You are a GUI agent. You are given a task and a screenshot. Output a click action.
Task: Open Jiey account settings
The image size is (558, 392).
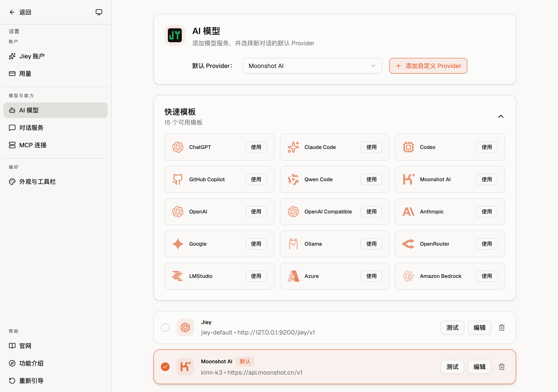(55, 56)
